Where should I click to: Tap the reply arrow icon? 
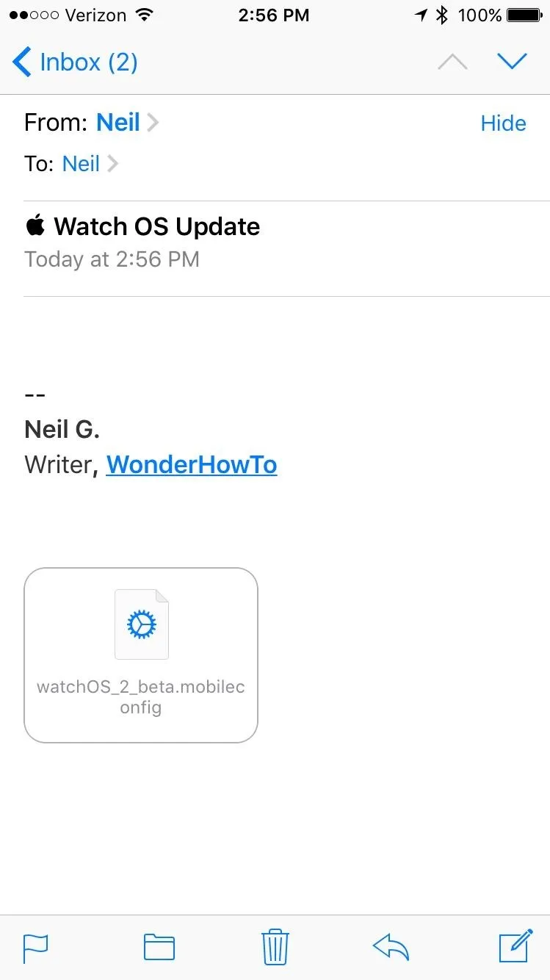[x=391, y=947]
